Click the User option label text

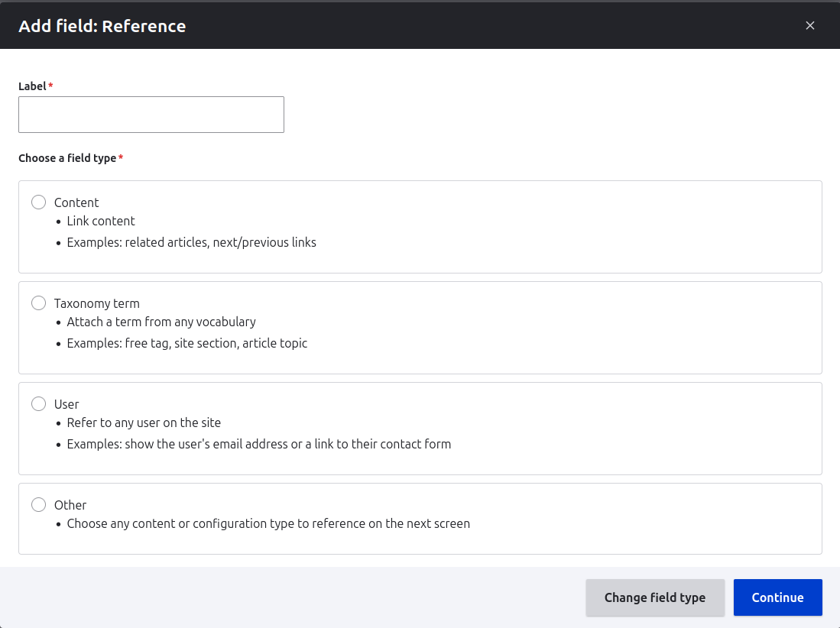66,403
